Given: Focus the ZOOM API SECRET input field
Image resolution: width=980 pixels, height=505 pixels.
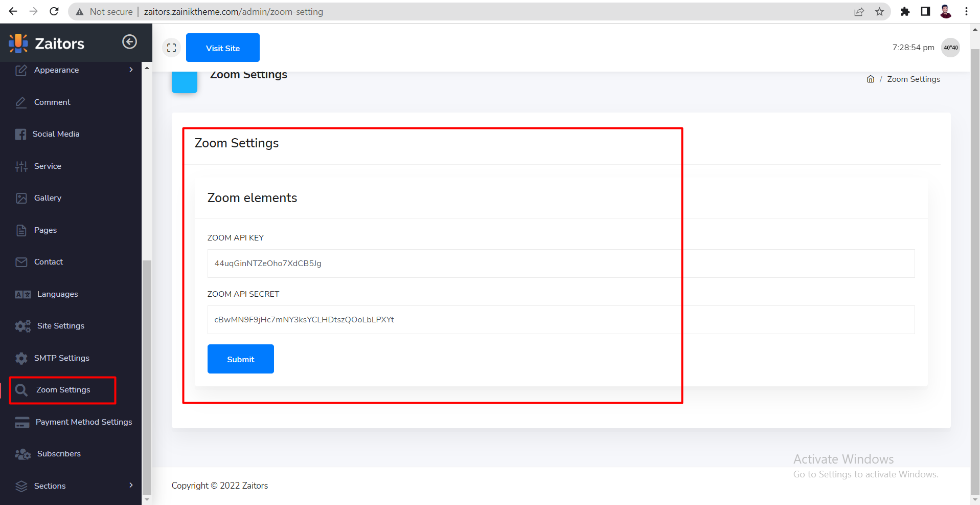Looking at the screenshot, I should pyautogui.click(x=561, y=320).
